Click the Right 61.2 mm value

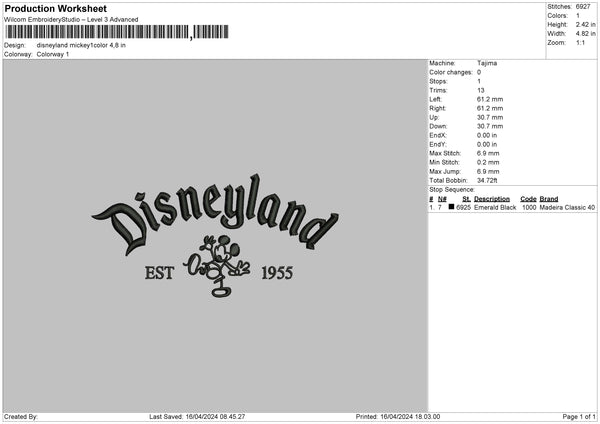click(490, 108)
